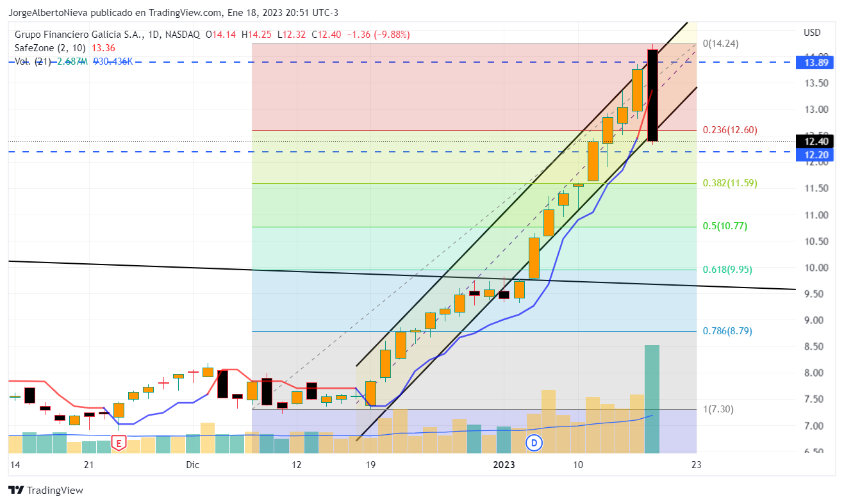Open the TradingView logo link
Image resolution: width=844 pixels, height=504 pixels.
coord(46,490)
